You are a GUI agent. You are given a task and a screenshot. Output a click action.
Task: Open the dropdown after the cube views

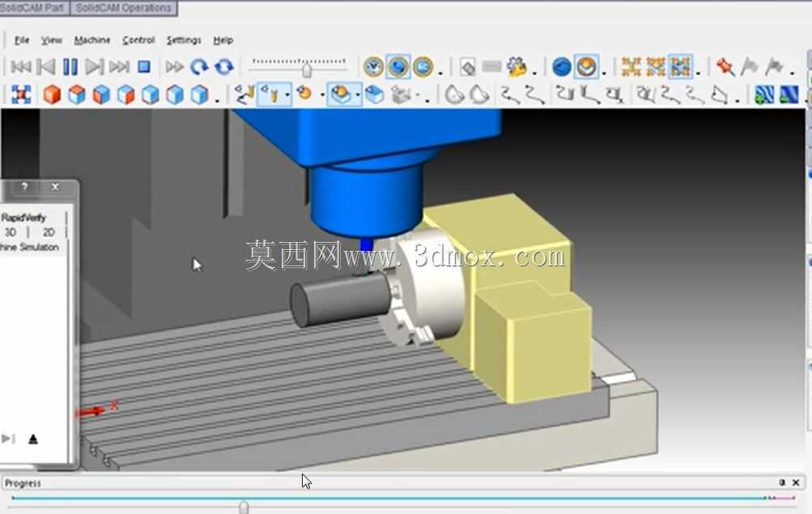point(217,99)
